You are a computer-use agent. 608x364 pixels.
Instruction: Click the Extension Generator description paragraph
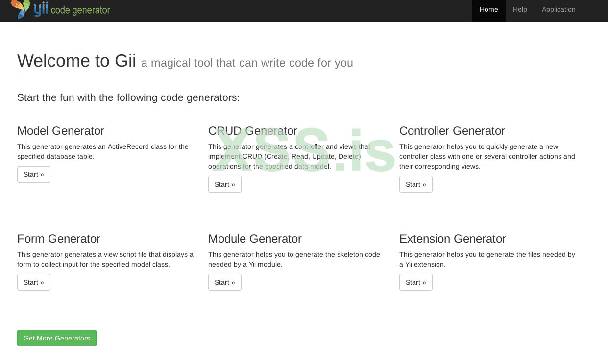[487, 259]
